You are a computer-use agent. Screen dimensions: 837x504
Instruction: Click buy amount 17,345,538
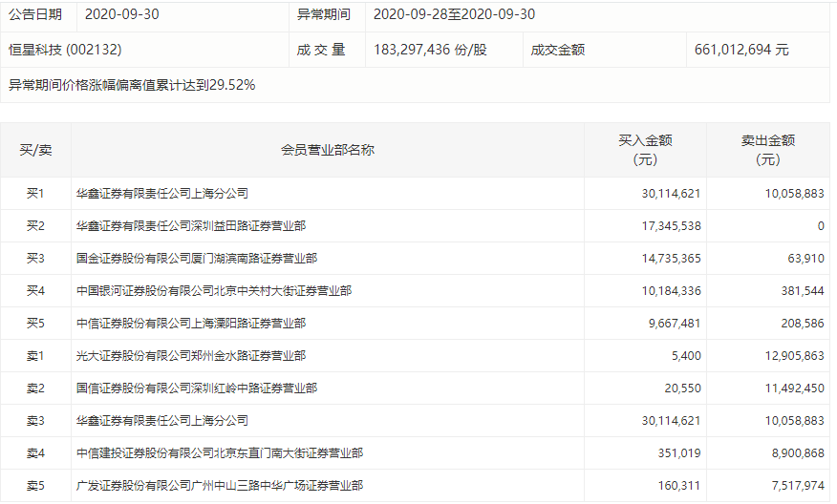click(671, 226)
